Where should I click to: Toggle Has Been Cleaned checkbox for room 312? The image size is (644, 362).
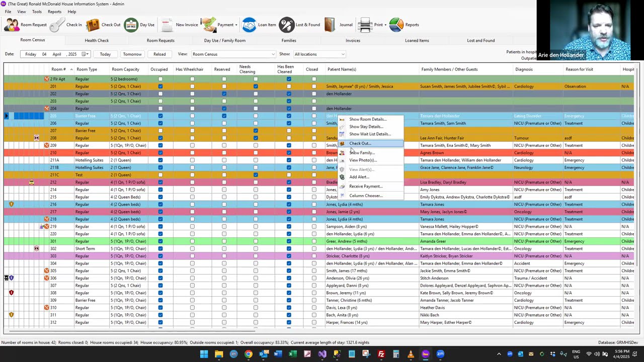coord(289,322)
